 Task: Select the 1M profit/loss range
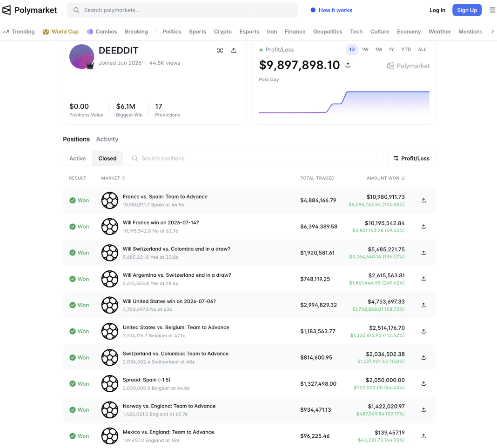pyautogui.click(x=378, y=49)
